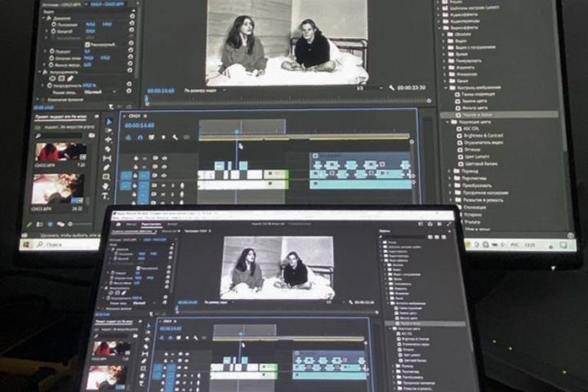
Task: Add a marker from large monitor timeline header
Action: click(163, 138)
